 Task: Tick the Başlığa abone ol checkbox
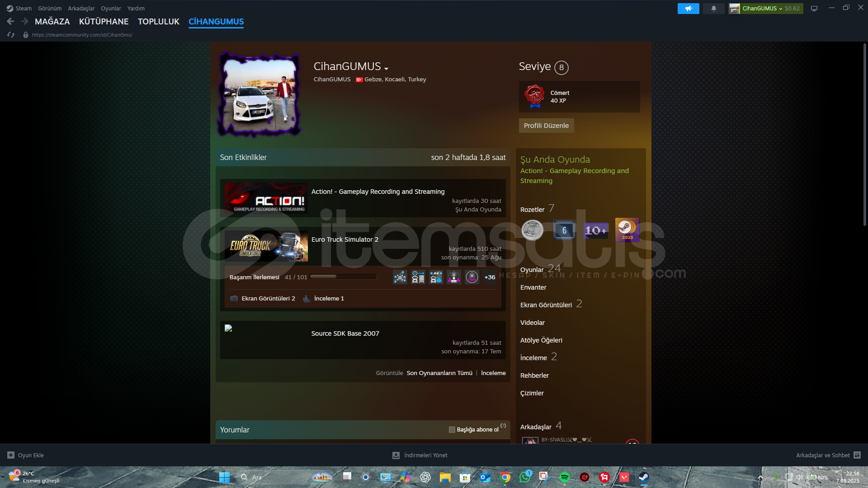[x=452, y=430]
